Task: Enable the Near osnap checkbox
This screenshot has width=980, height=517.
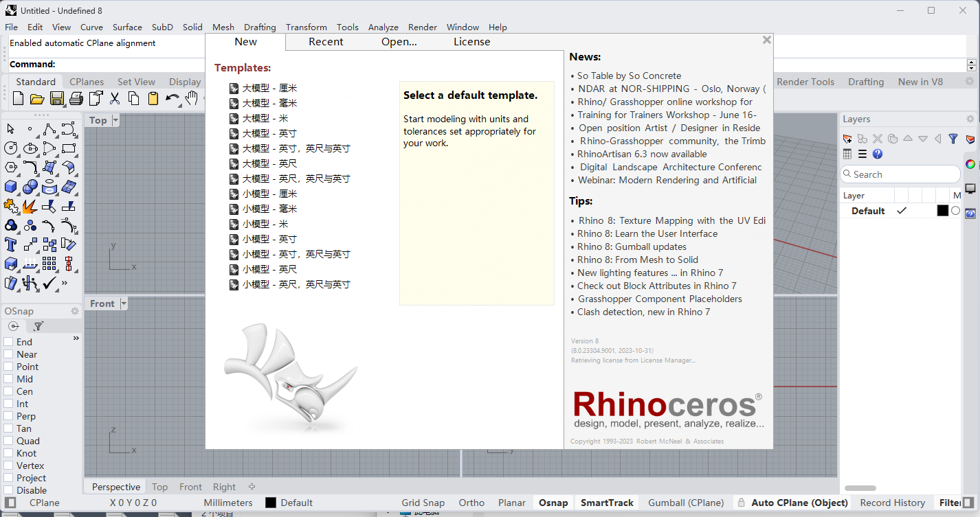Action: [8, 354]
